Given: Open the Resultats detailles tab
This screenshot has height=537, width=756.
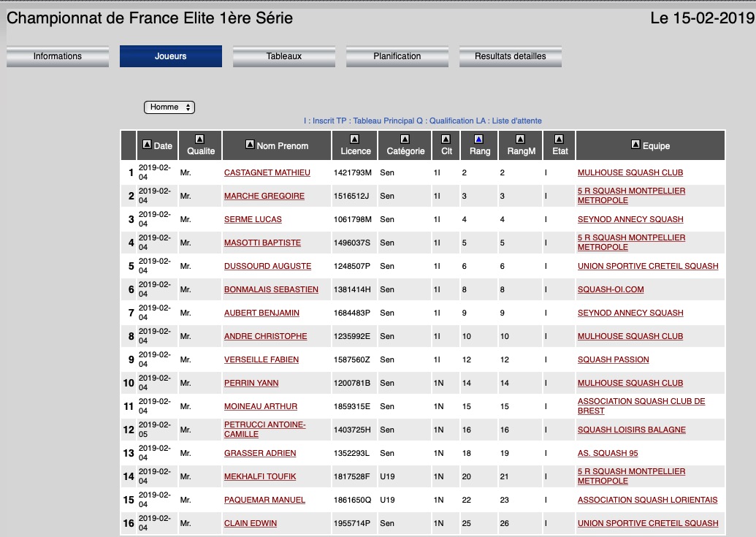Looking at the screenshot, I should [x=511, y=56].
